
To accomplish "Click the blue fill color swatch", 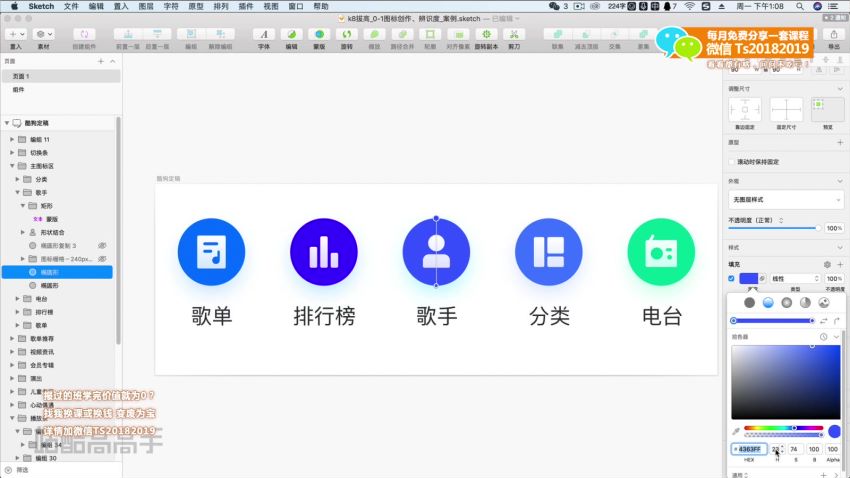I will (749, 279).
